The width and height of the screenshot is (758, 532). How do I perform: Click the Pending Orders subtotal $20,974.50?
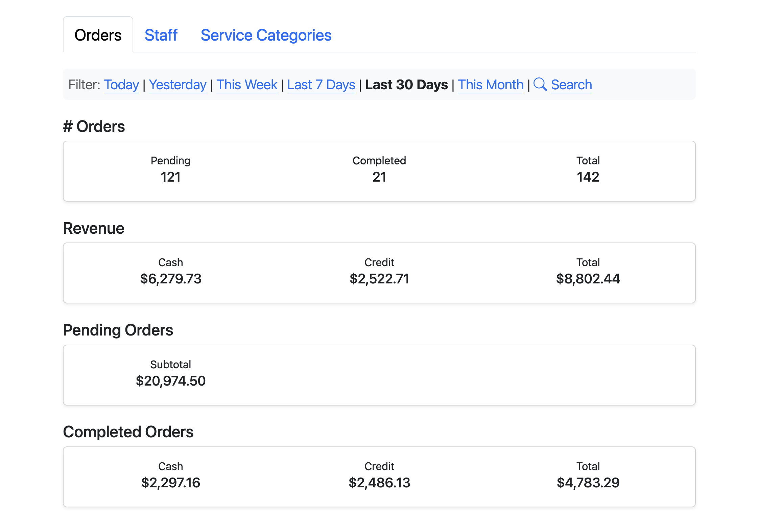pyautogui.click(x=170, y=381)
